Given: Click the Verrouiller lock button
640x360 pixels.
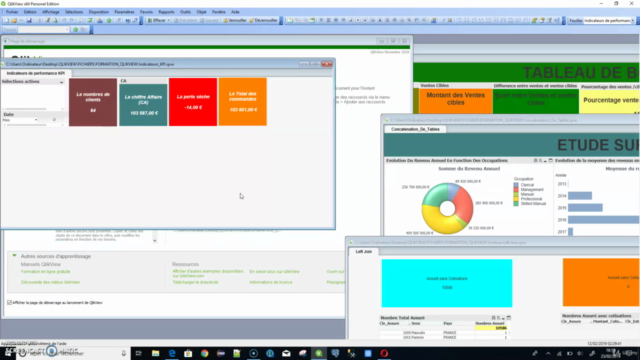Looking at the screenshot, I should point(235,20).
